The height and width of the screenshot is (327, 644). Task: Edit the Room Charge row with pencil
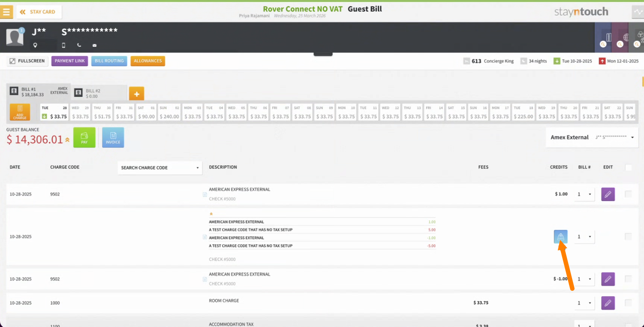pyautogui.click(x=608, y=303)
